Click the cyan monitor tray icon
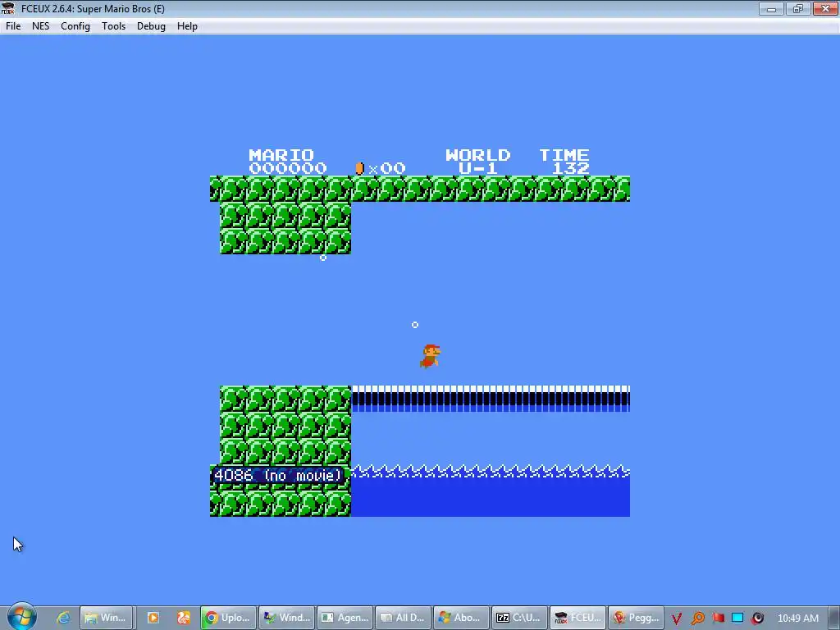The height and width of the screenshot is (630, 840). 737,618
